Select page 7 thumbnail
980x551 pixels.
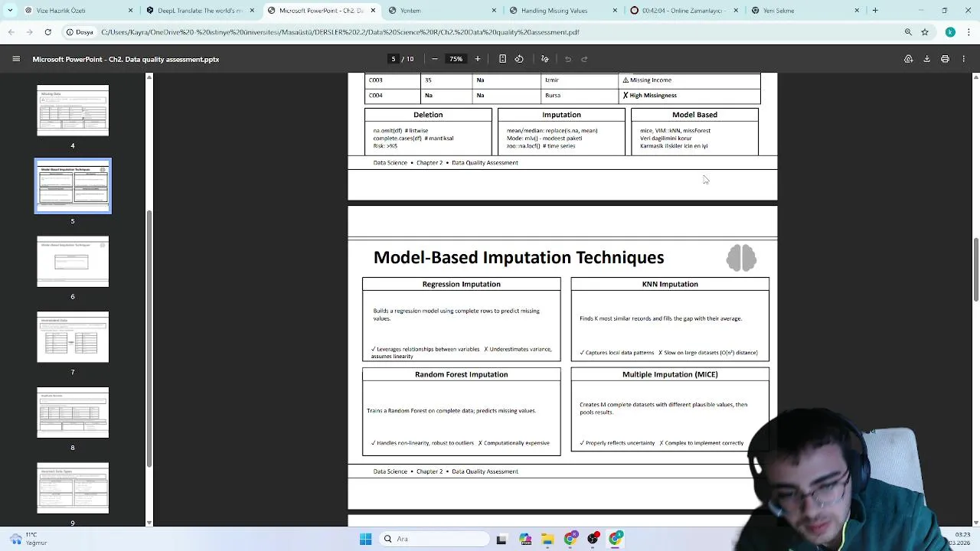[73, 337]
